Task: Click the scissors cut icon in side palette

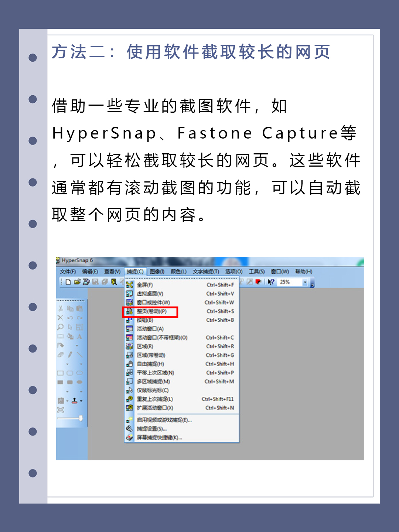Action: pyautogui.click(x=60, y=308)
